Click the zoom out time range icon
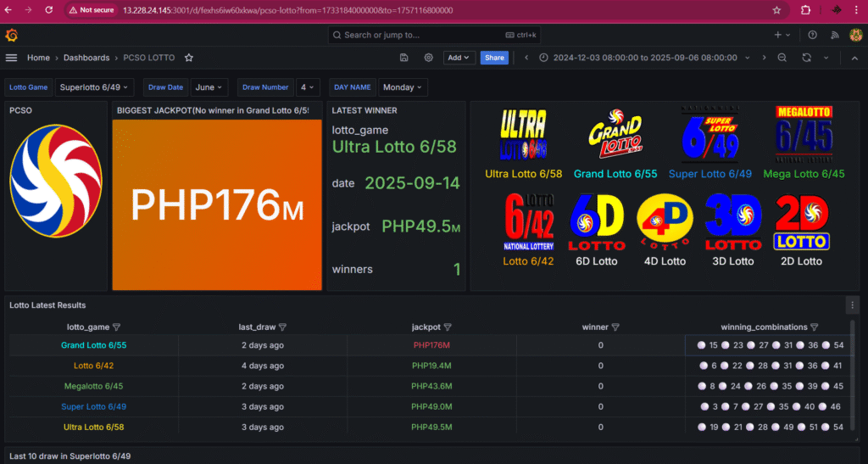The image size is (868, 464). tap(782, 58)
